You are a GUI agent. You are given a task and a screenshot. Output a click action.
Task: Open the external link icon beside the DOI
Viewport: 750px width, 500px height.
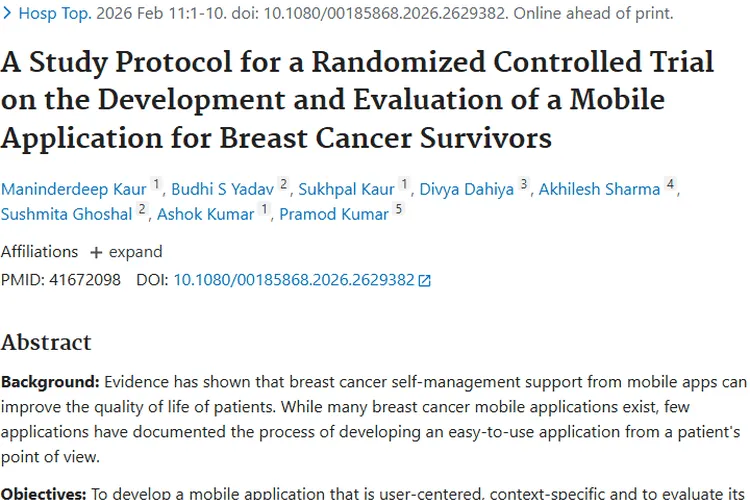[x=424, y=281]
